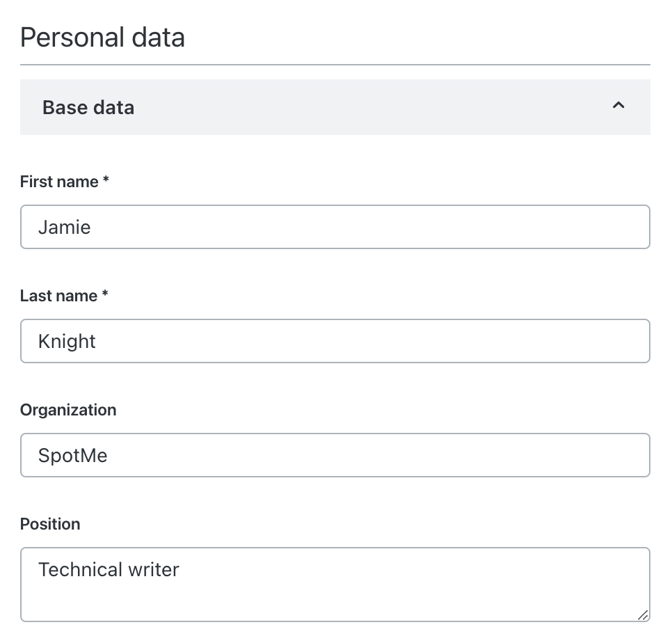Click the Position text area with Technical writer
The height and width of the screenshot is (643, 672).
coord(335,585)
